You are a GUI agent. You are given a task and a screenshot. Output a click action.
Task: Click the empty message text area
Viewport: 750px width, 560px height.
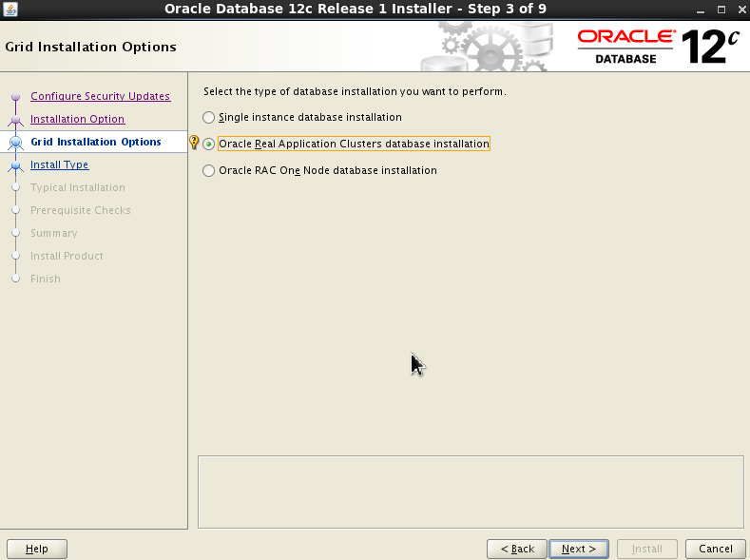[471, 492]
